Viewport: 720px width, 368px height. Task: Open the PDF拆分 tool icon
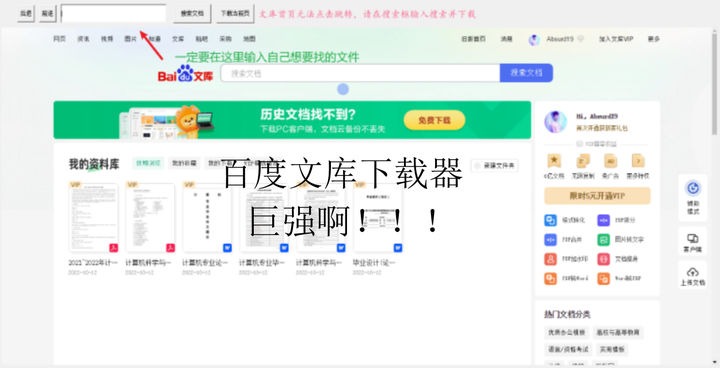click(603, 221)
